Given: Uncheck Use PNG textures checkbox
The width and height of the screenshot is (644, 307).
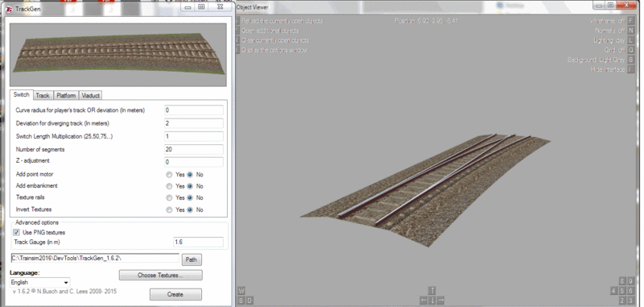Looking at the screenshot, I should pyautogui.click(x=17, y=233).
